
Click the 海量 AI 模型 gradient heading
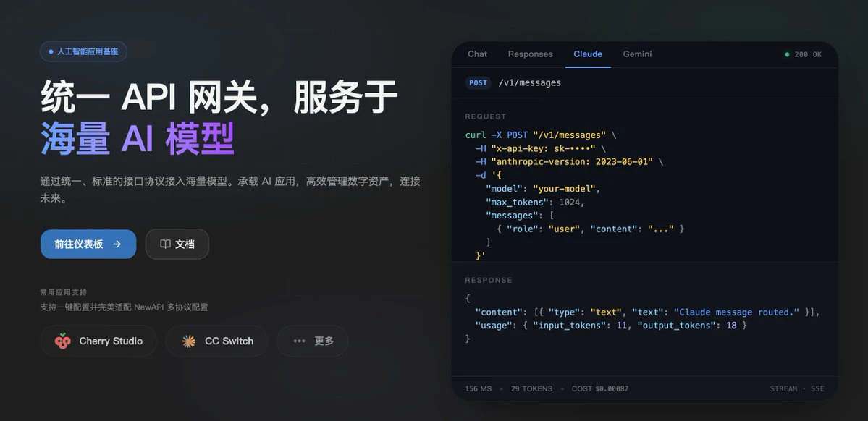[138, 137]
